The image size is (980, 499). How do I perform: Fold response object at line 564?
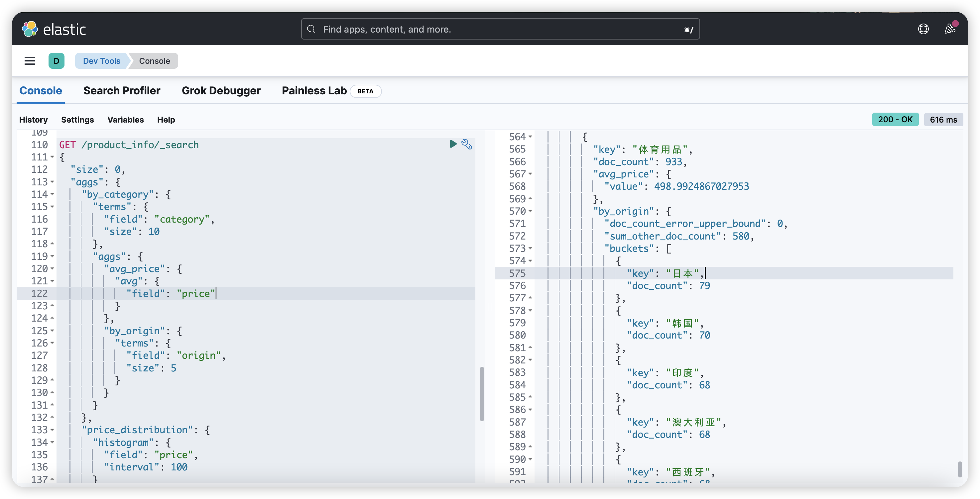(530, 137)
